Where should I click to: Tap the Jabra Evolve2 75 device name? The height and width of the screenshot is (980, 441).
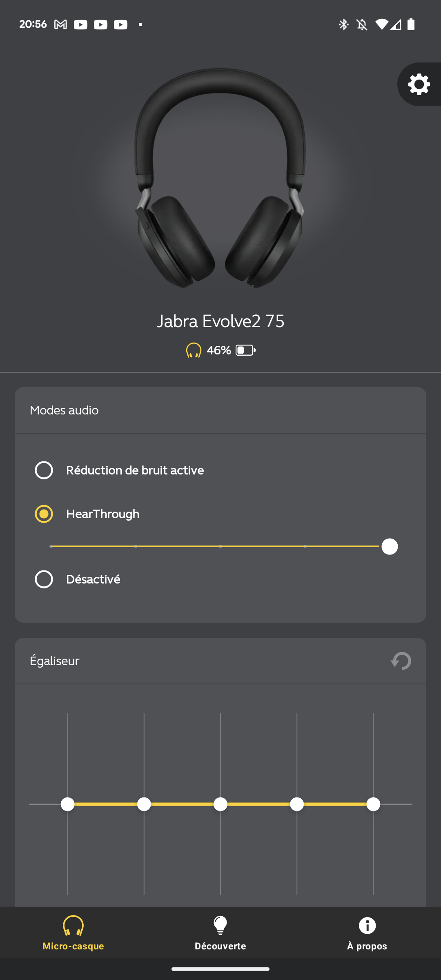pyautogui.click(x=220, y=321)
